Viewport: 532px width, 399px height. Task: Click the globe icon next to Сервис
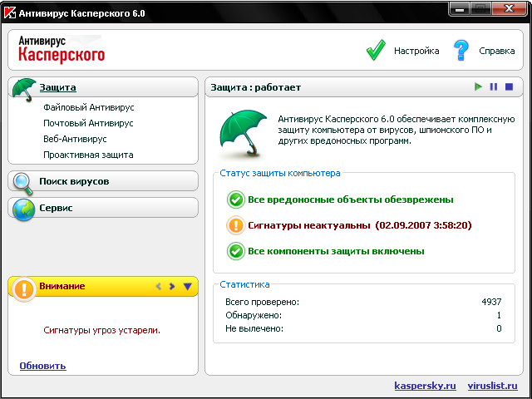pyautogui.click(x=24, y=209)
